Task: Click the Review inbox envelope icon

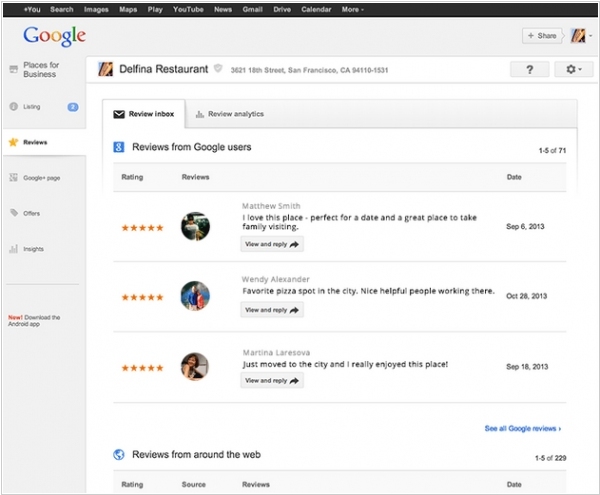Action: click(x=119, y=114)
